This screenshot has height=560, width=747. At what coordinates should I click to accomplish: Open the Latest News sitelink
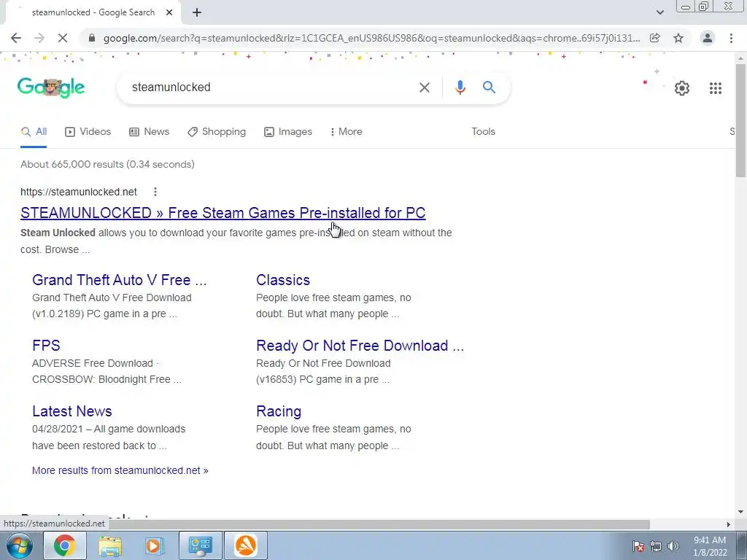(72, 411)
